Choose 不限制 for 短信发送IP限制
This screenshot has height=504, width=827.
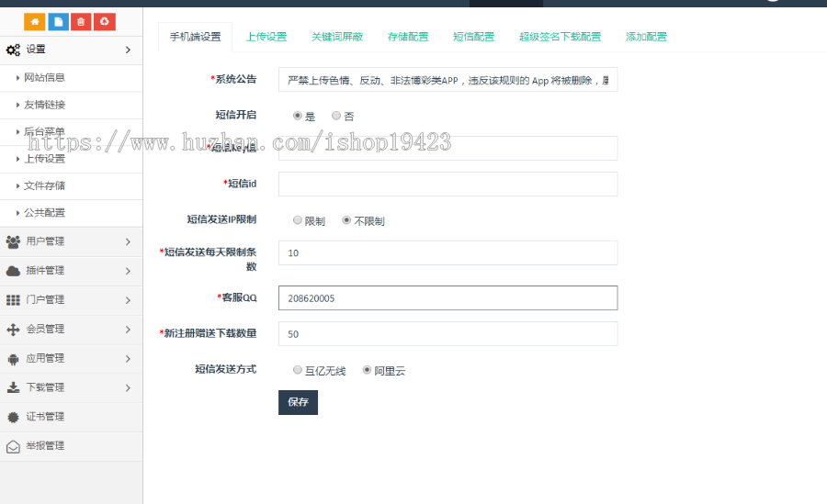tap(346, 219)
